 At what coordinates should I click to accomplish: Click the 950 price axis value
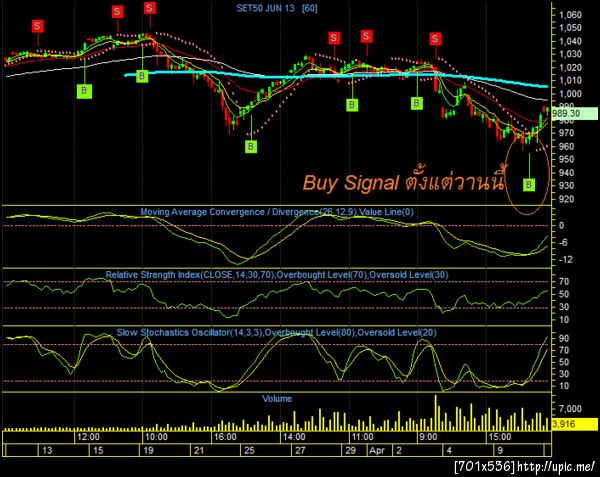click(x=566, y=160)
